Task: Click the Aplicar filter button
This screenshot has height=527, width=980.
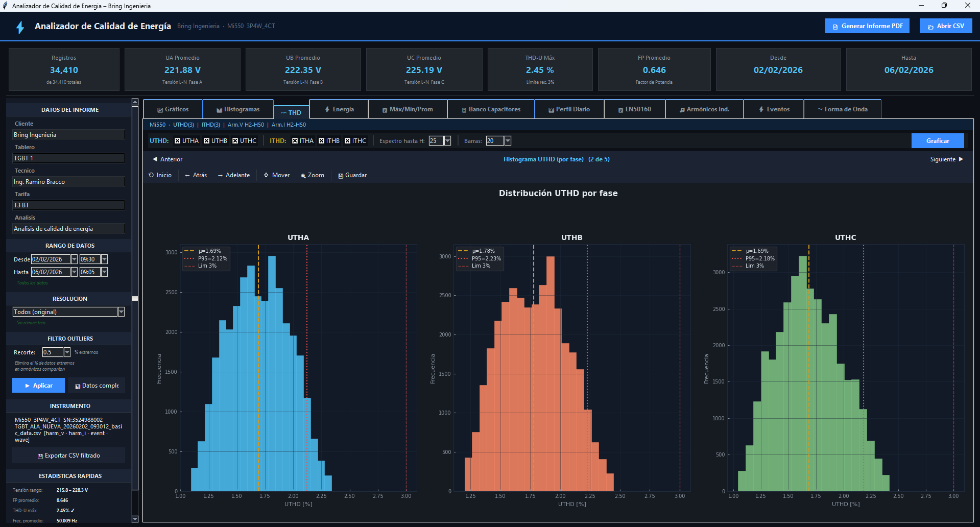Action: pyautogui.click(x=38, y=386)
